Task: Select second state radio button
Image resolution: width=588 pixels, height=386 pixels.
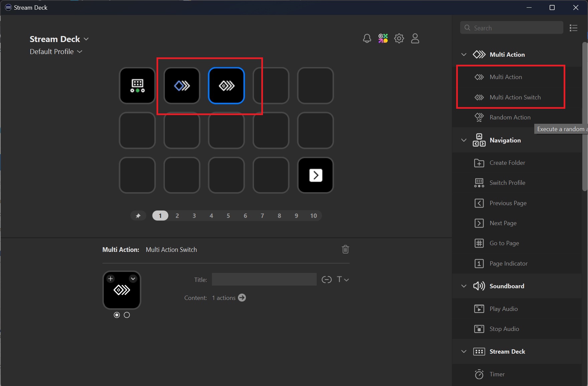Action: point(127,315)
